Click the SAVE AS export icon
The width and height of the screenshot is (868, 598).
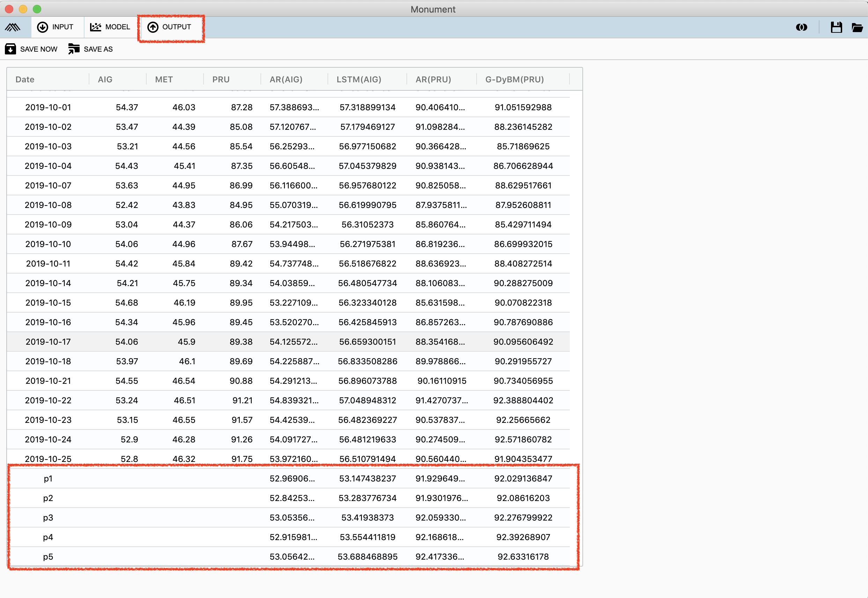[74, 49]
